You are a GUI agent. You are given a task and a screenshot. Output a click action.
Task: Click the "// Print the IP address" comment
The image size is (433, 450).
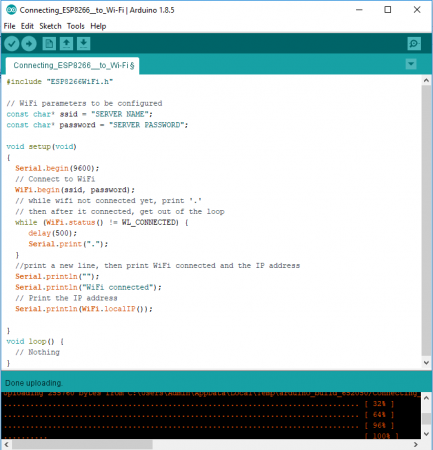[x=66, y=298]
